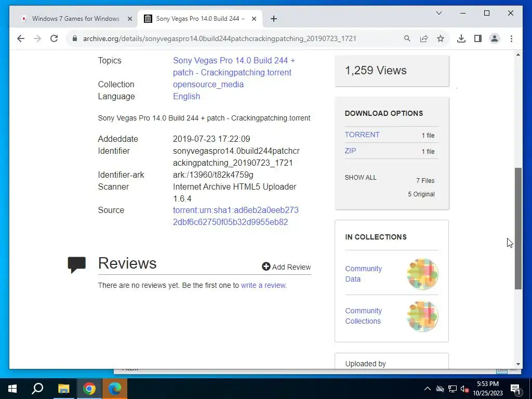Select the ark:/13960/t82k4759g identifier
Viewport: 532px width, 399px height.
pyautogui.click(x=213, y=175)
